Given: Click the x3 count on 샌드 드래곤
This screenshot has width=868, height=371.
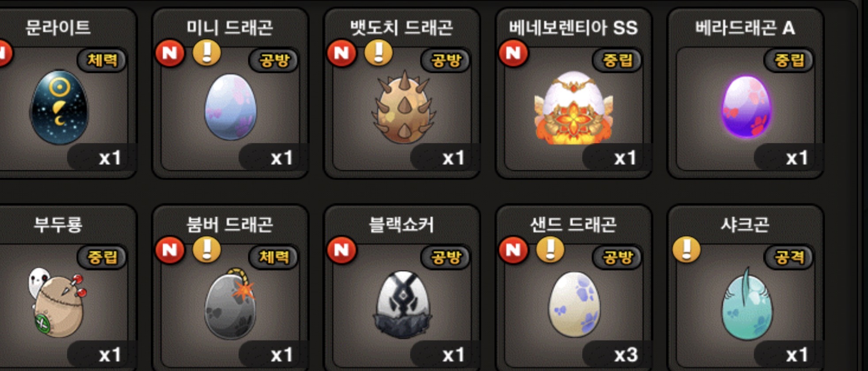Looking at the screenshot, I should [625, 355].
